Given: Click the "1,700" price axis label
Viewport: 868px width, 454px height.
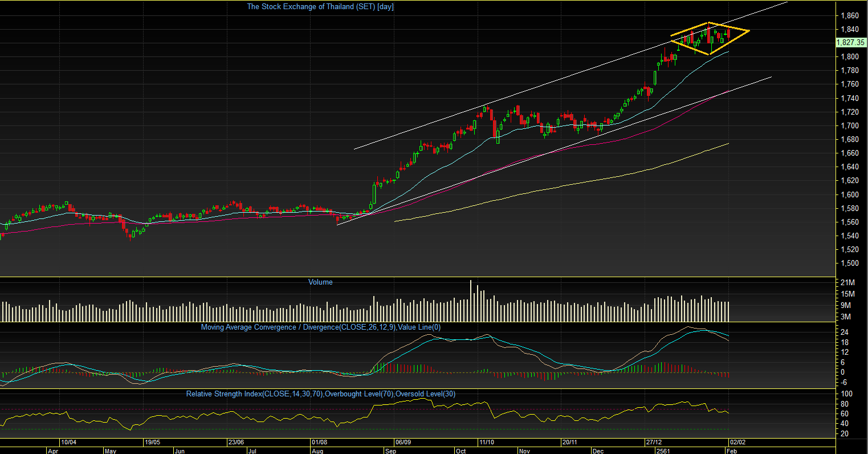Looking at the screenshot, I should point(850,125).
